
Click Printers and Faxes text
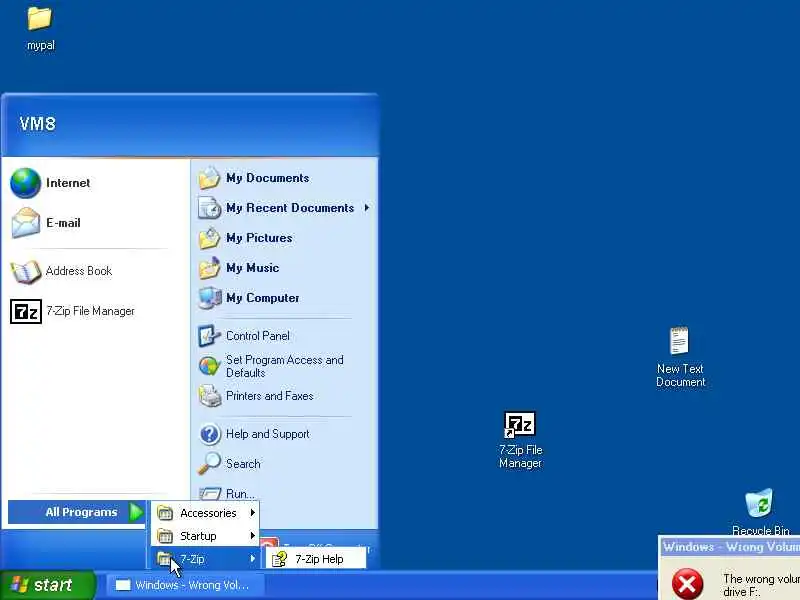269,396
